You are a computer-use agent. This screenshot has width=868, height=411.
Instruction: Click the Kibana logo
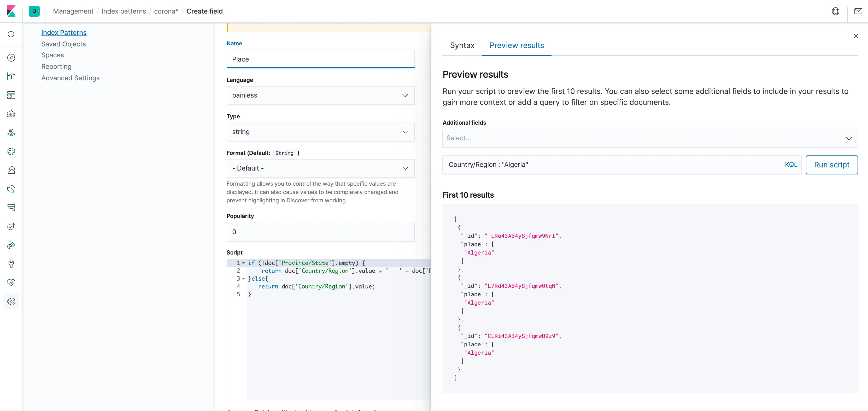pos(11,11)
